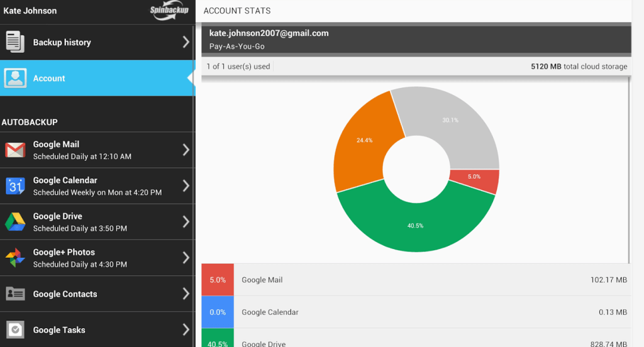Viewport: 644px width, 347px height.
Task: Open Google Drive autobackup entry
Action: (97, 222)
